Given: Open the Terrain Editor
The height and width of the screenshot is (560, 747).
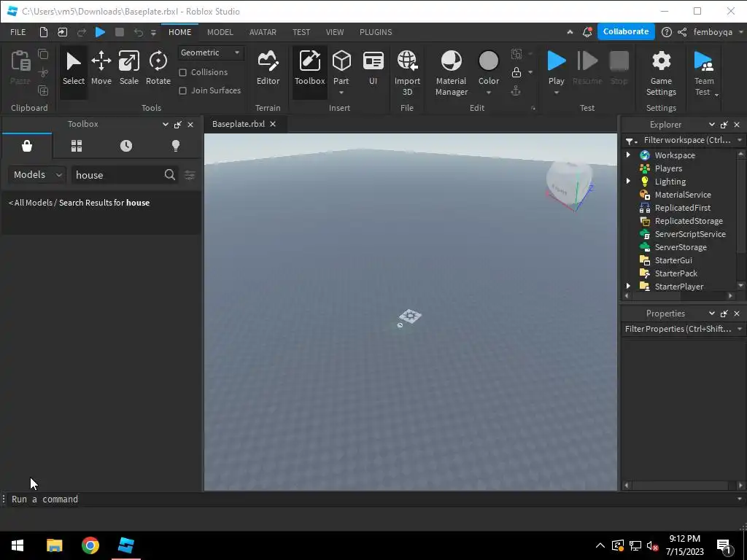Looking at the screenshot, I should click(x=268, y=69).
